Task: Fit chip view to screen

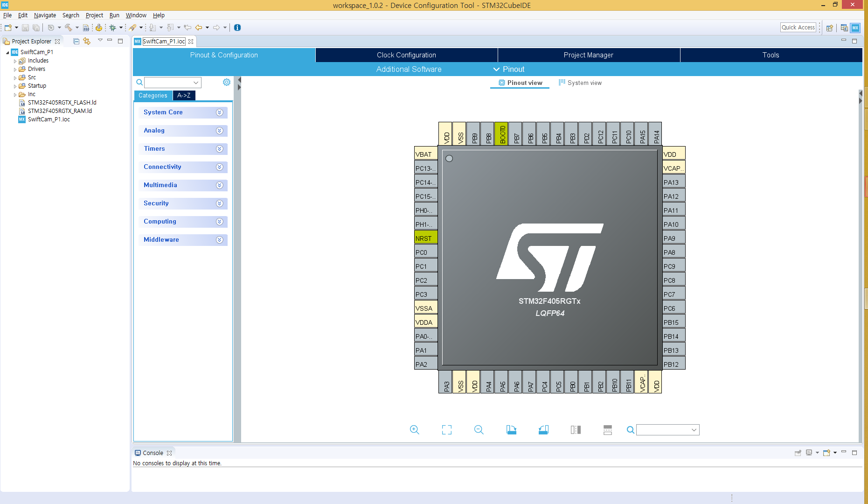Action: click(x=447, y=430)
